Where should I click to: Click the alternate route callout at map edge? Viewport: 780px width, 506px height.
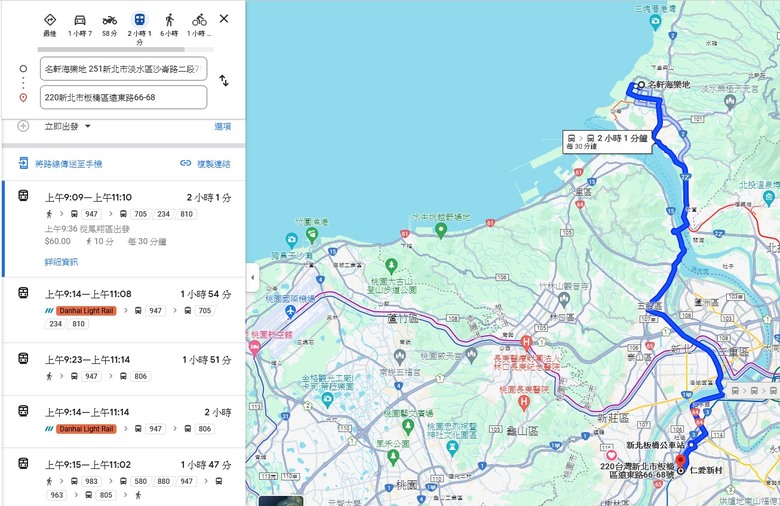point(753,391)
